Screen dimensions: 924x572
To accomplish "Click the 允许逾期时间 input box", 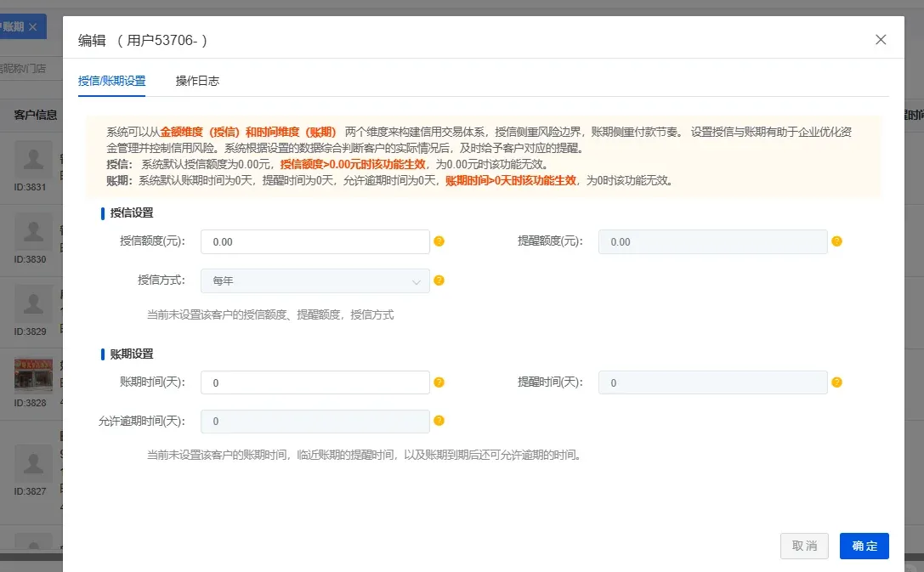I will point(315,421).
